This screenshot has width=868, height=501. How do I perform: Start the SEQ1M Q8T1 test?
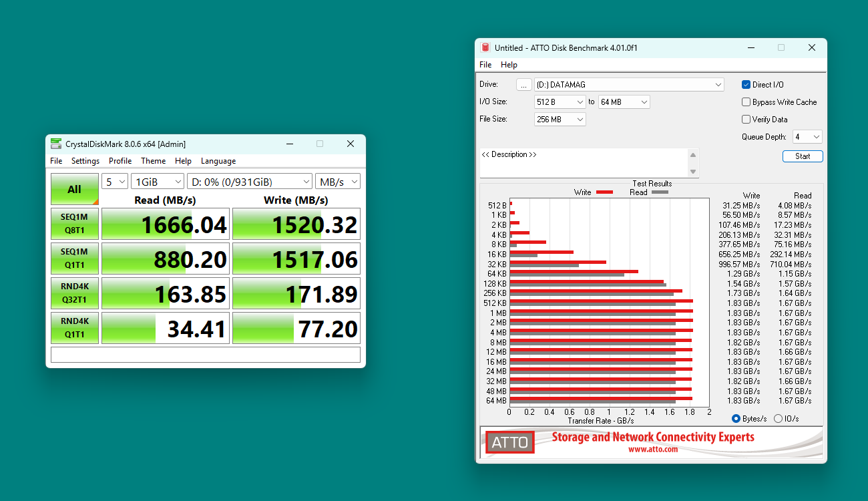click(75, 224)
